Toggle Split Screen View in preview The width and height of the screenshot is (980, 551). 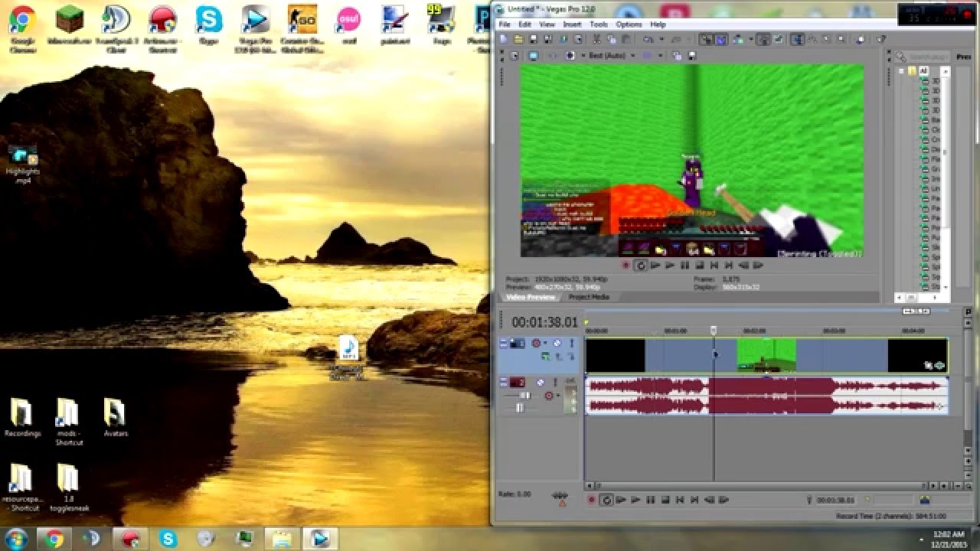coord(570,56)
